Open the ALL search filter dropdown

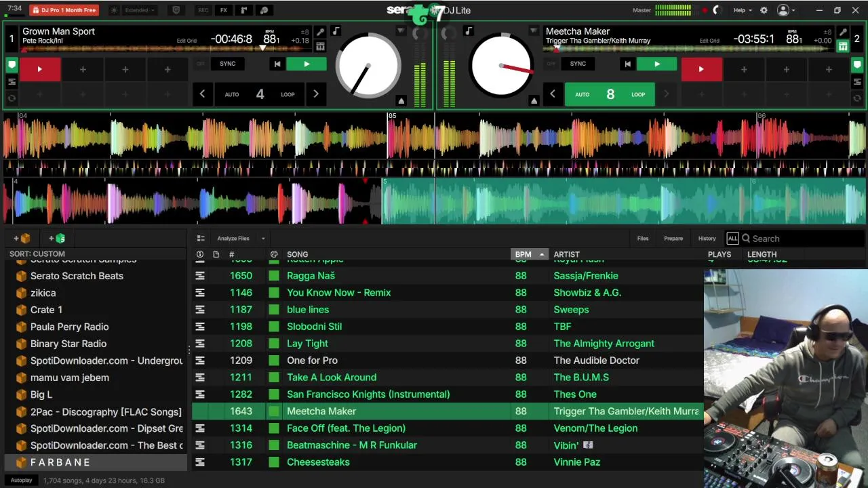(x=732, y=239)
